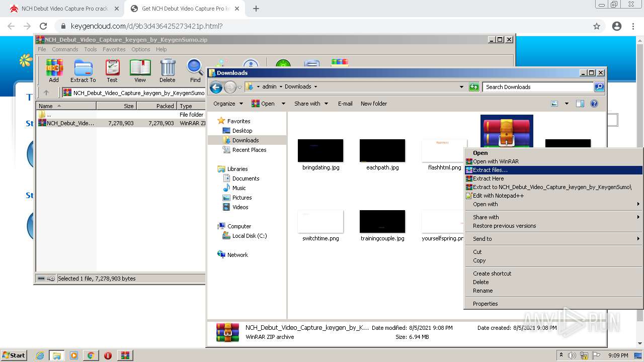The height and width of the screenshot is (362, 644).
Task: Click the Chrome icon in taskbar
Action: (91, 355)
